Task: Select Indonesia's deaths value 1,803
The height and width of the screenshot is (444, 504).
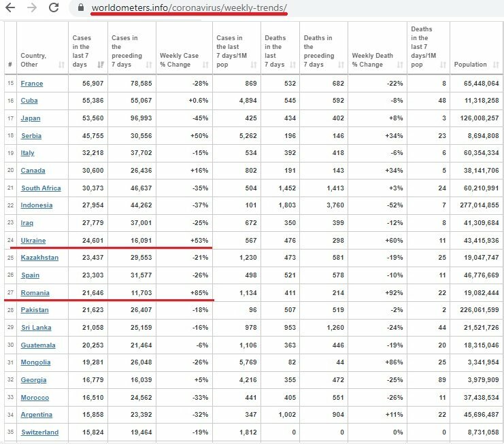Action: pyautogui.click(x=287, y=205)
